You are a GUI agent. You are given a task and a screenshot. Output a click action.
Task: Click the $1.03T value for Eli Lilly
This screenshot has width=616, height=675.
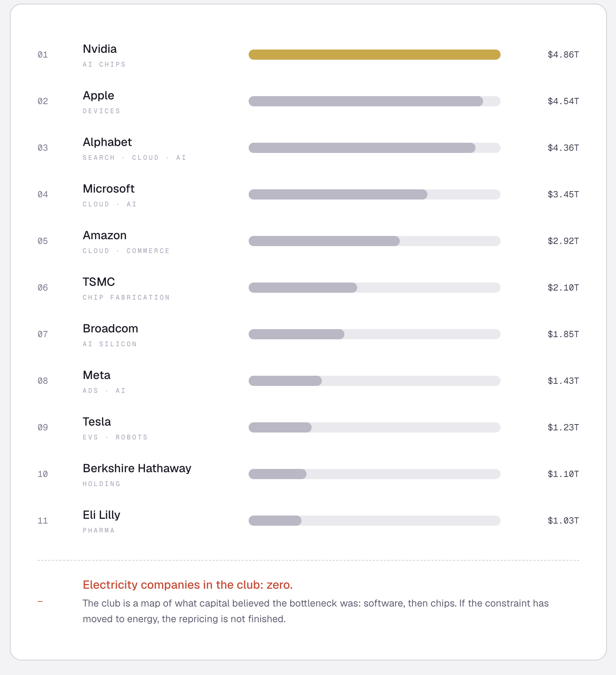pyautogui.click(x=563, y=521)
